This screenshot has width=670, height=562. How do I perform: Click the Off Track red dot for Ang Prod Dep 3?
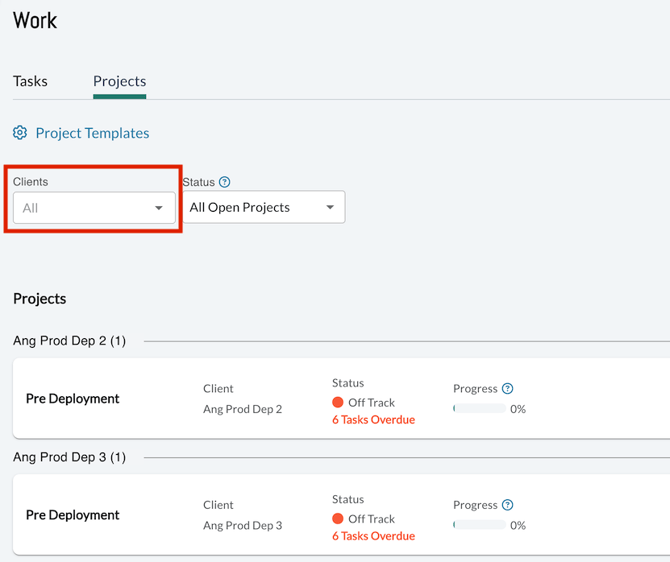click(338, 518)
